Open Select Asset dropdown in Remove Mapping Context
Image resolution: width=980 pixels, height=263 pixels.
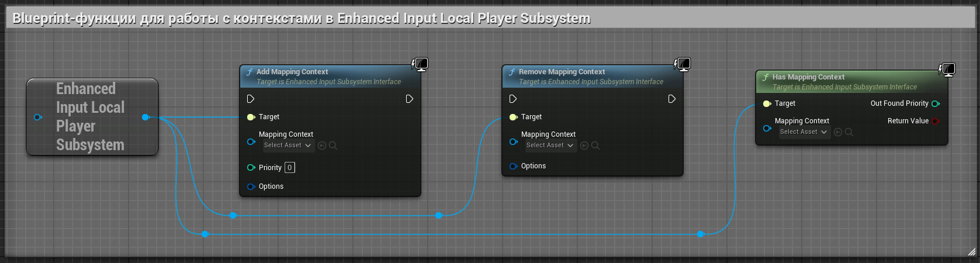tap(550, 146)
